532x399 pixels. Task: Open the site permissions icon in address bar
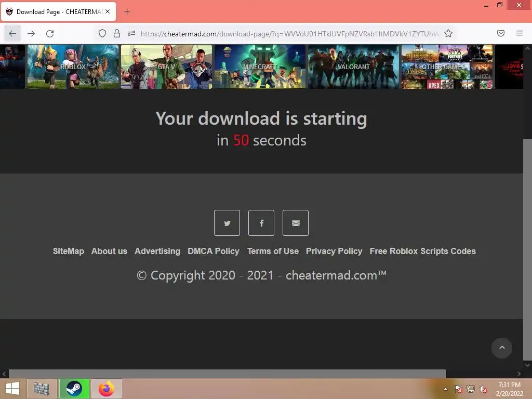coord(131,33)
